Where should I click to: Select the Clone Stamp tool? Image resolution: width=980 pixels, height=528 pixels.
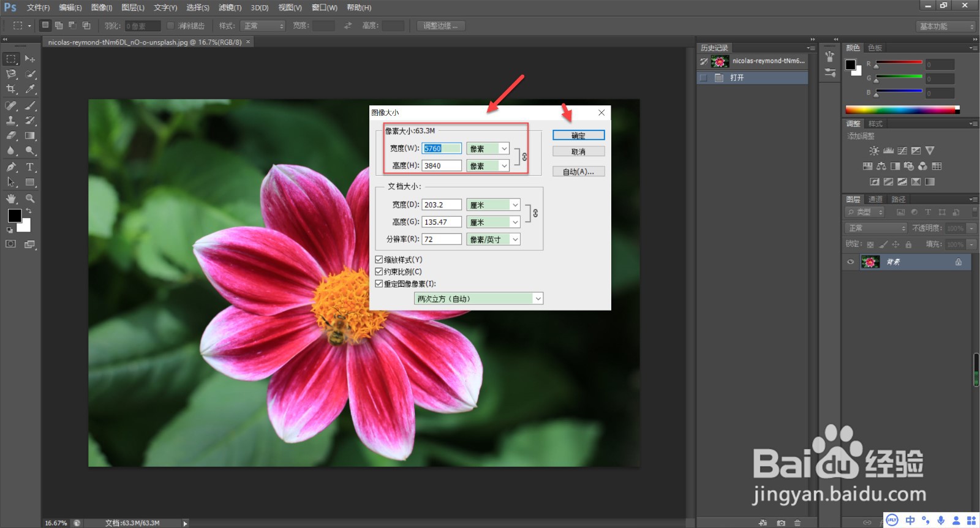[x=11, y=121]
